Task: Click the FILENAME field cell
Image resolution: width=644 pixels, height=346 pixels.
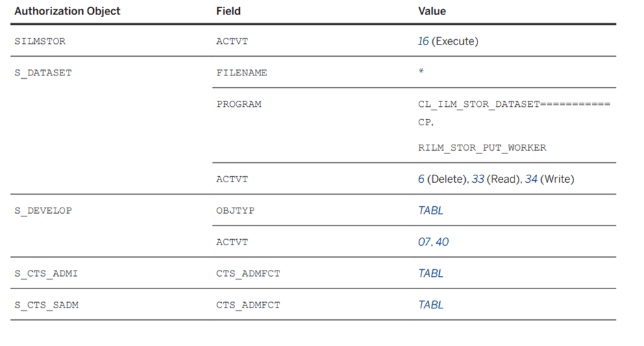Action: pos(241,73)
